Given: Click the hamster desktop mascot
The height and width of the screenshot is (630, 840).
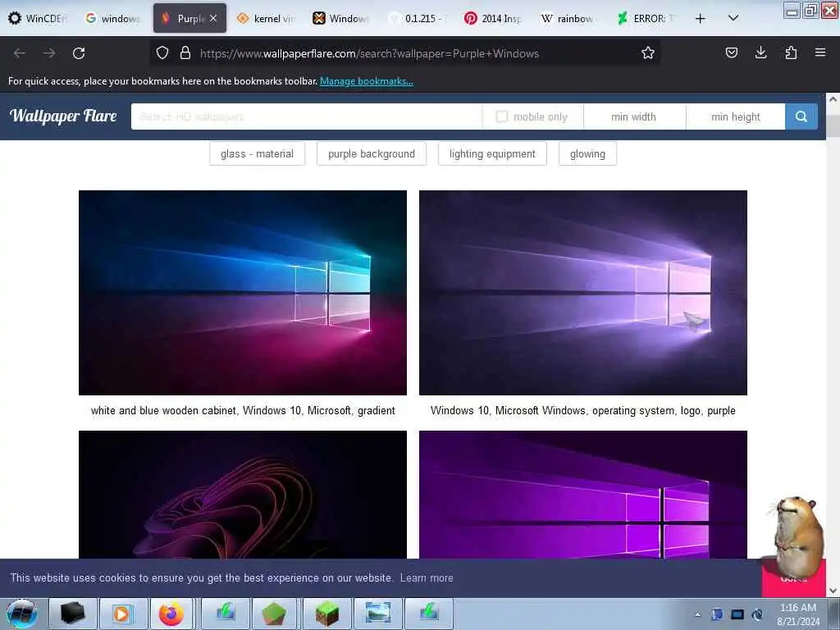Looking at the screenshot, I should tap(797, 536).
